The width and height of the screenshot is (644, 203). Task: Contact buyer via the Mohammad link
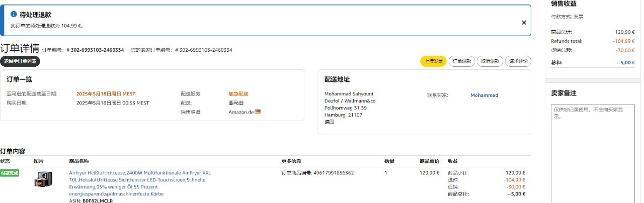click(x=484, y=95)
